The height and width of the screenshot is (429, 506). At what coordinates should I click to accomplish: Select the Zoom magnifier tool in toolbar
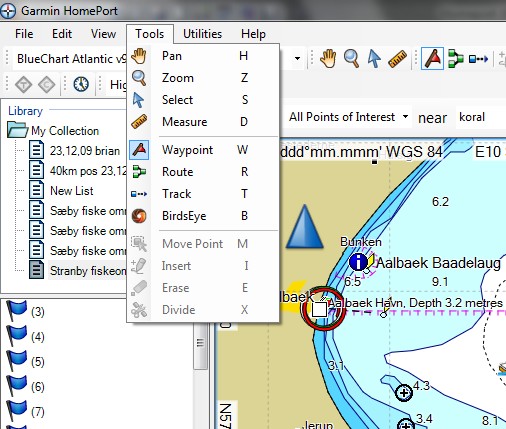click(x=351, y=59)
